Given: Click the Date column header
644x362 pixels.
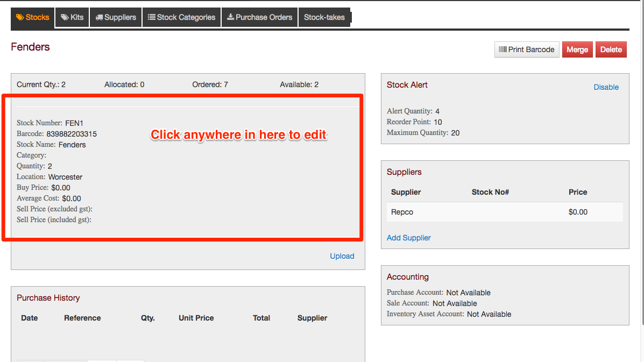Looking at the screenshot, I should (x=30, y=318).
